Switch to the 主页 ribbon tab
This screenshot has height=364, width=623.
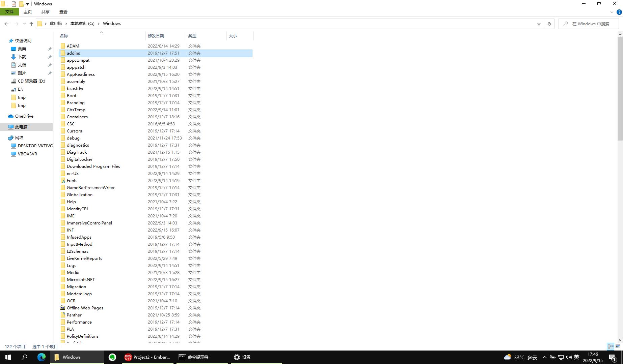(x=28, y=12)
